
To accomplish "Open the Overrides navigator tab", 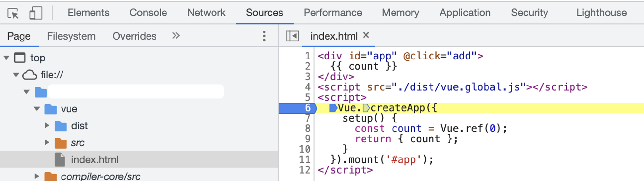I will click(134, 36).
